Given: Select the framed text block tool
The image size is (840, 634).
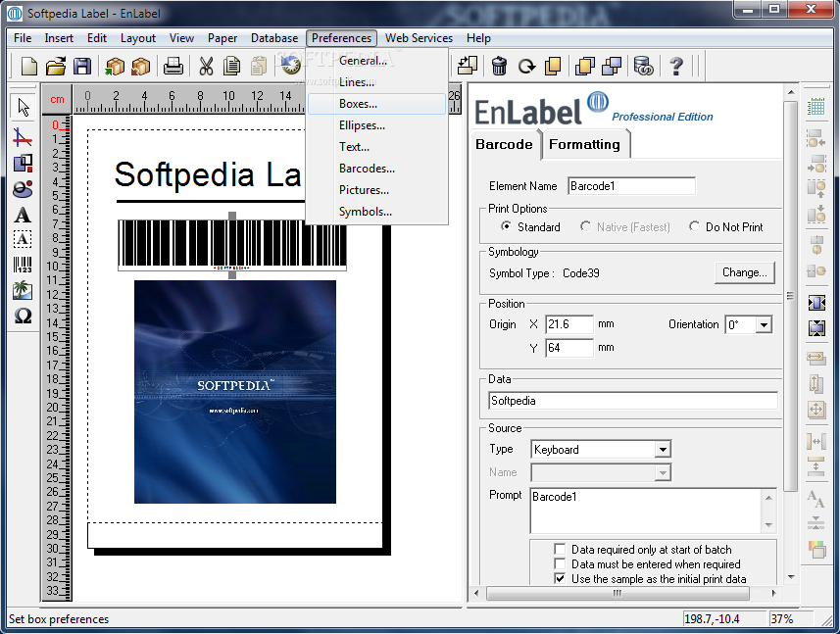Looking at the screenshot, I should [23, 239].
